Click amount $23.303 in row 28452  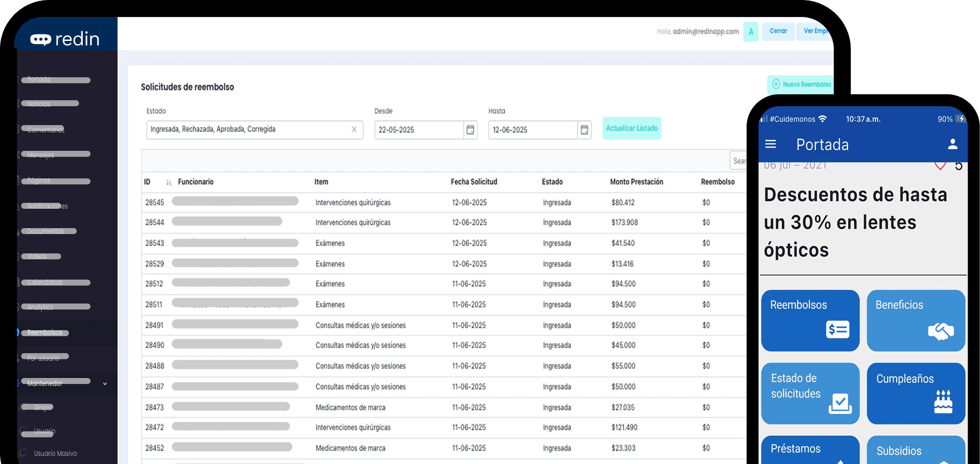tap(623, 448)
